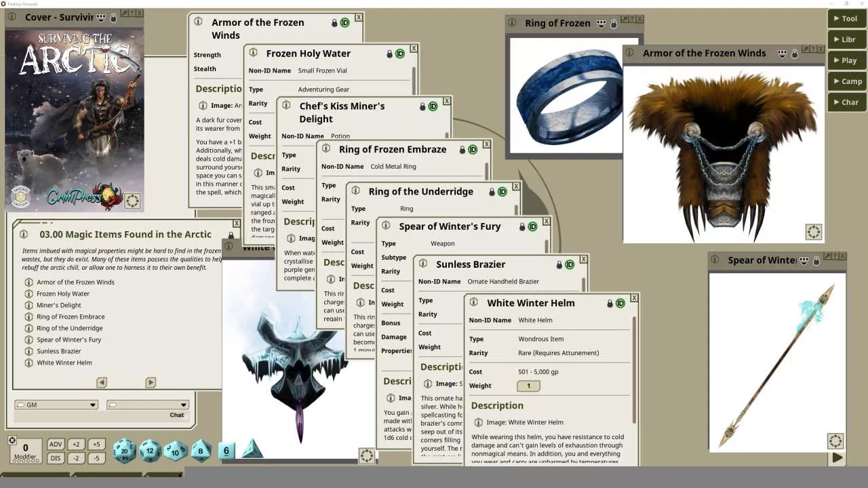Roll the d10 die
The height and width of the screenshot is (488, 868).
click(176, 451)
